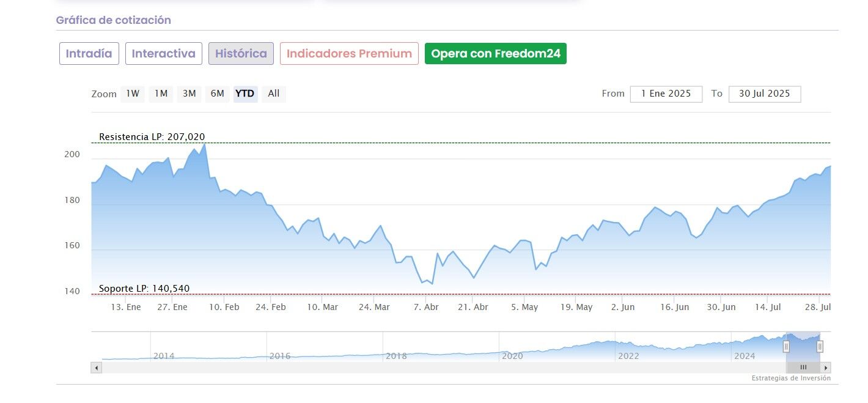Select the YTD zoom range
Screen dimensions: 868x403
(245, 94)
